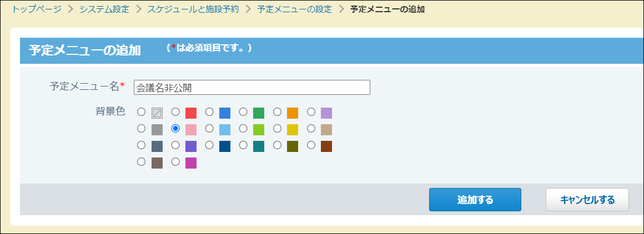Pick the blue background color swatch

point(225,113)
